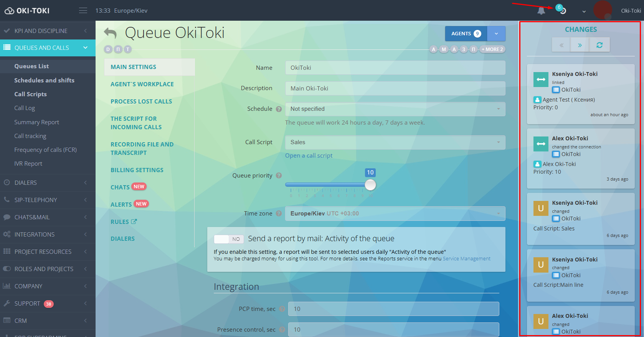The image size is (644, 337).
Task: Click the user avatar picture
Action: point(603,10)
